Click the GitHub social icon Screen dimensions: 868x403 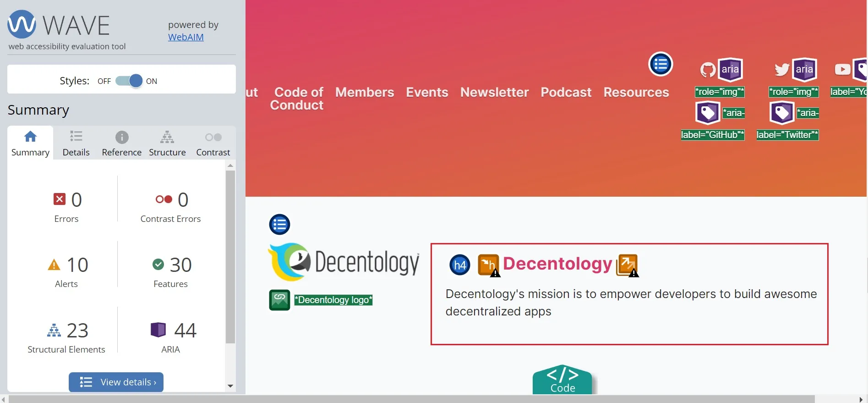click(708, 70)
